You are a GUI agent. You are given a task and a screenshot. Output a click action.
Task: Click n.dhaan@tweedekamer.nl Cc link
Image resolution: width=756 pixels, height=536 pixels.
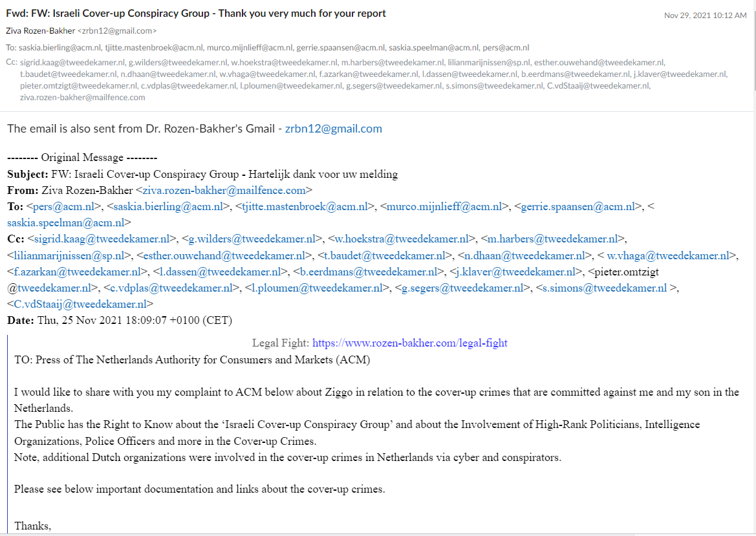click(524, 255)
